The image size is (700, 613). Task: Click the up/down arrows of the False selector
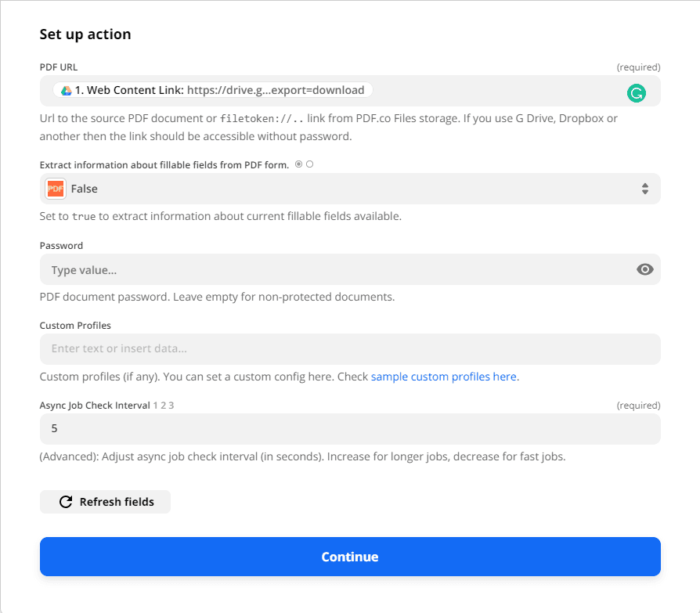(644, 189)
